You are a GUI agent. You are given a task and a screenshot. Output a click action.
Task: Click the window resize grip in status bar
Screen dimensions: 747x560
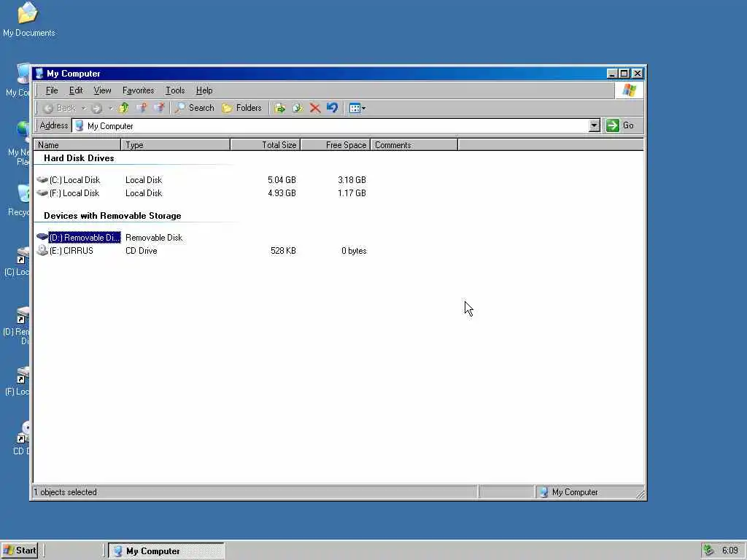point(640,494)
